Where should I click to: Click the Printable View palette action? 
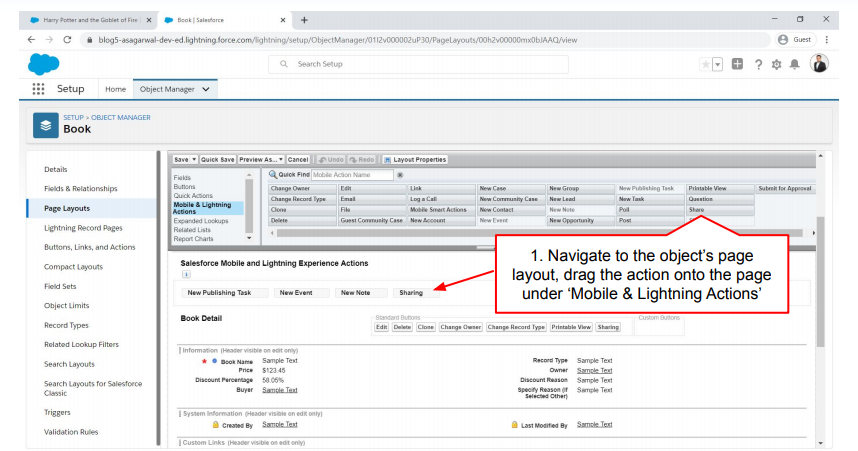click(x=720, y=189)
